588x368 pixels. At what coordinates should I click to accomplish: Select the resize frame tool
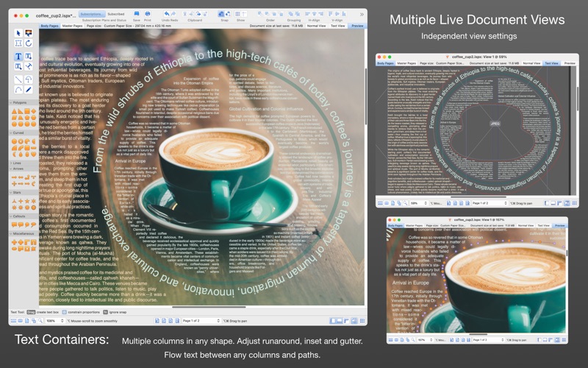click(x=18, y=43)
